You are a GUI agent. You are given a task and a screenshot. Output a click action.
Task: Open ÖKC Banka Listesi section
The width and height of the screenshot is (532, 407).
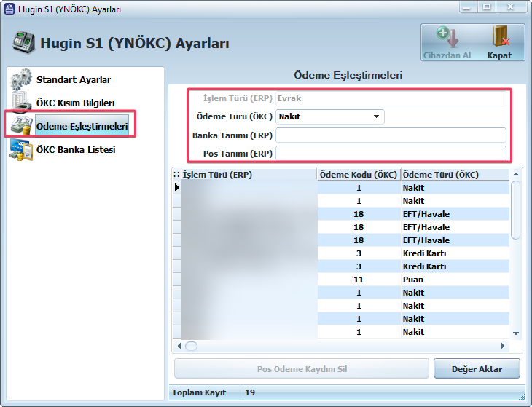pos(76,149)
